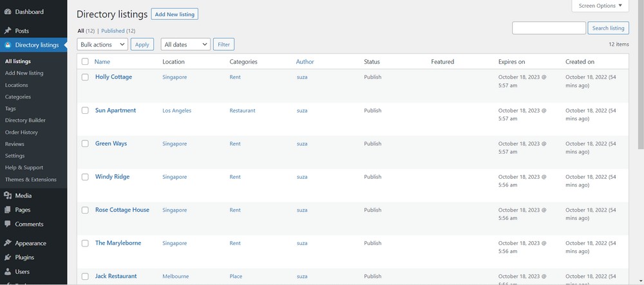
Task: Click the Appearance paintbrush icon
Action: coord(7,243)
